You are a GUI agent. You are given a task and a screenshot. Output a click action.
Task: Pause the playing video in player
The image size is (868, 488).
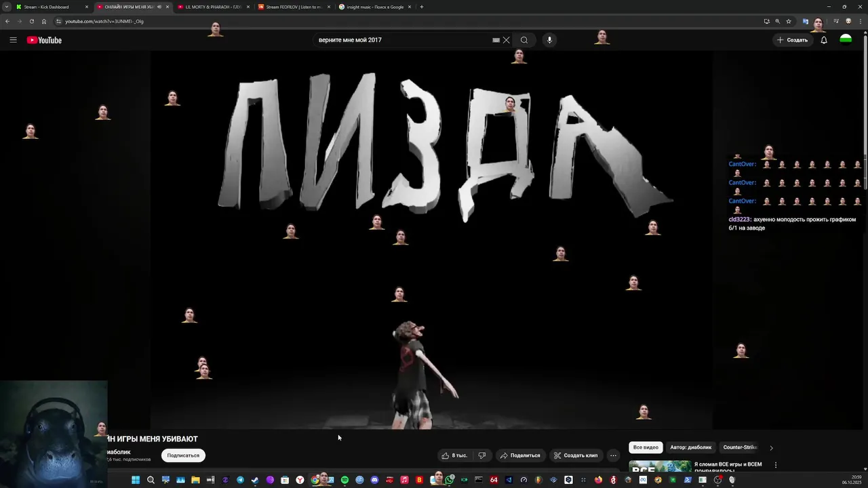(431, 240)
